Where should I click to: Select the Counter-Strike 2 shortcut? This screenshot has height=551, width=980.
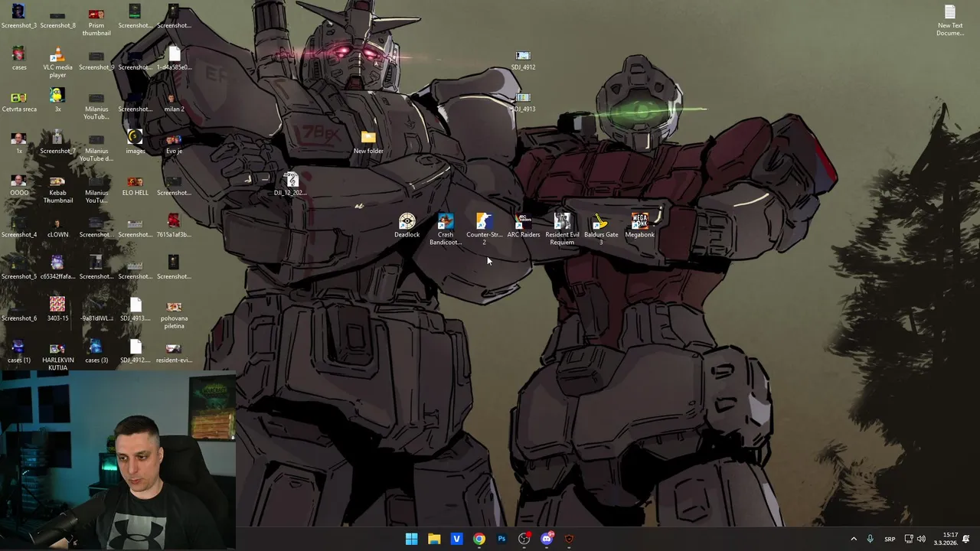pos(484,230)
